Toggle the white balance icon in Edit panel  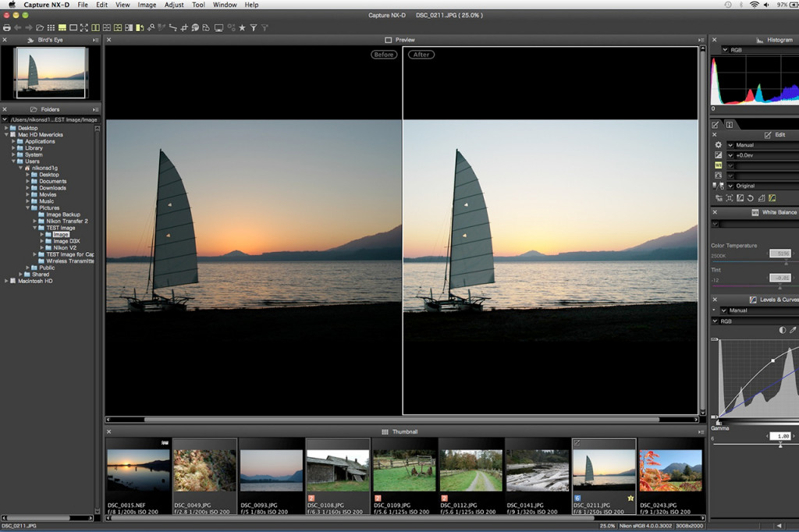click(718, 165)
